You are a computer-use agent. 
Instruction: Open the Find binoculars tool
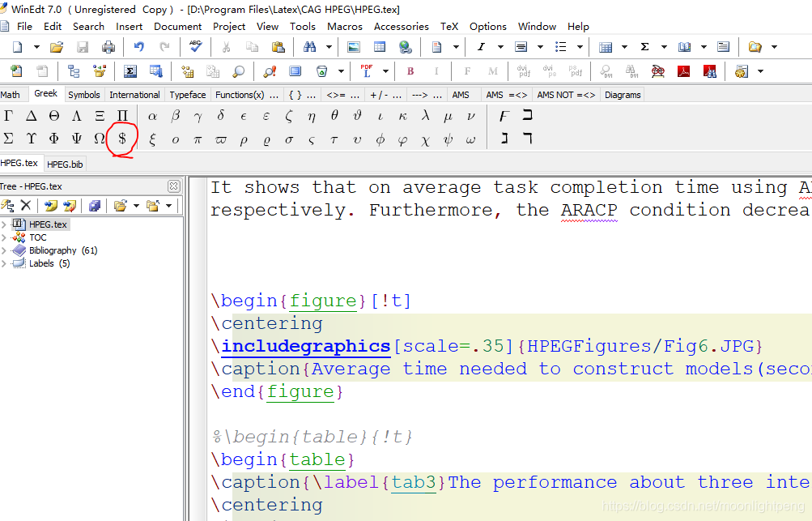[x=310, y=47]
